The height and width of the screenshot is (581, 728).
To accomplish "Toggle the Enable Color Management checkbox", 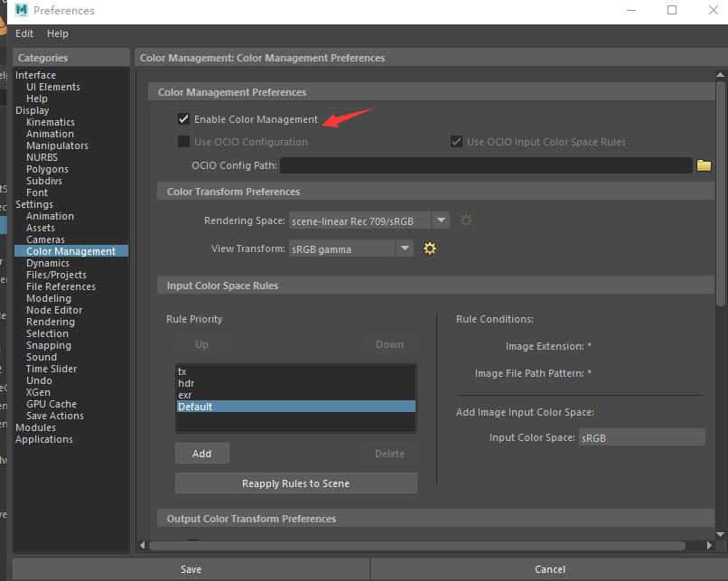I will (x=184, y=119).
